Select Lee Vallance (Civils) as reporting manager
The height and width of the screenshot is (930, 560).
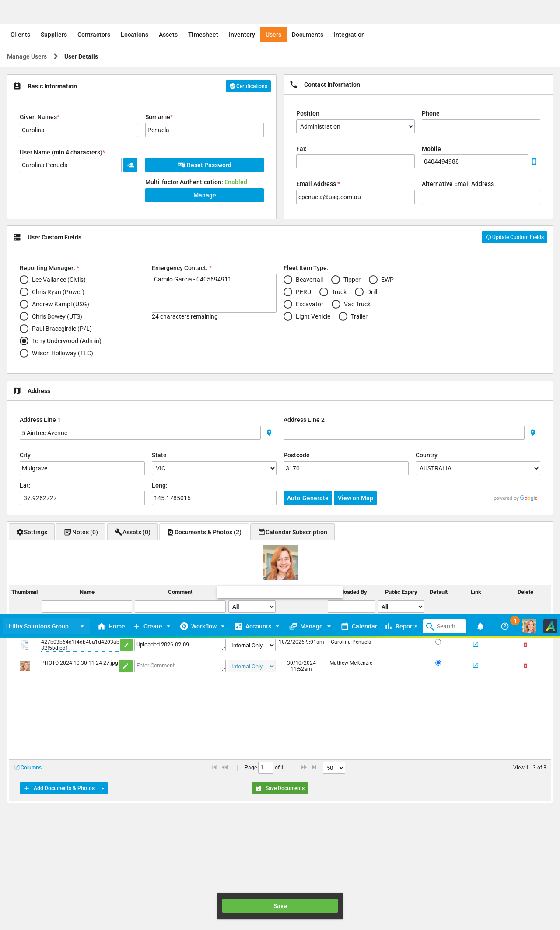24,280
